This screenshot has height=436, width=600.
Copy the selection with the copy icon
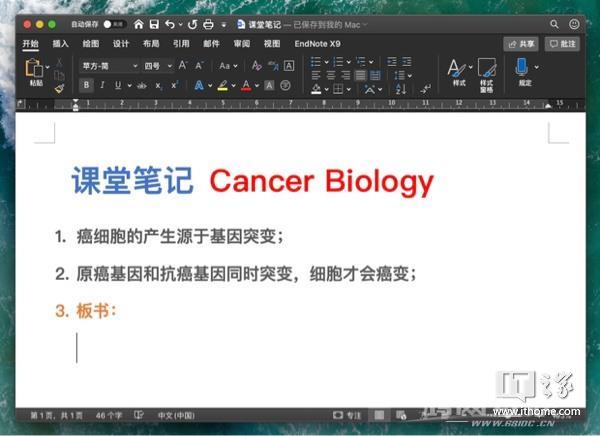59,75
